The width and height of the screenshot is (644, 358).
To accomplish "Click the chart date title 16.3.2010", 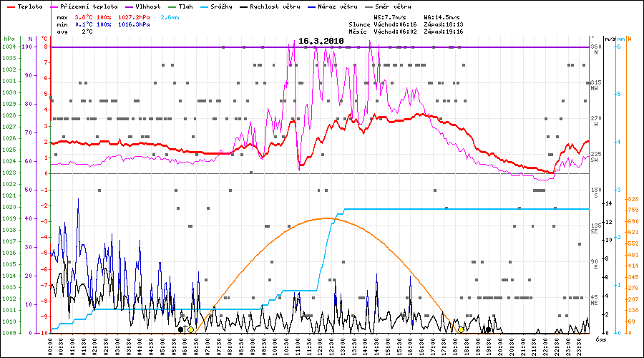I will (321, 42).
